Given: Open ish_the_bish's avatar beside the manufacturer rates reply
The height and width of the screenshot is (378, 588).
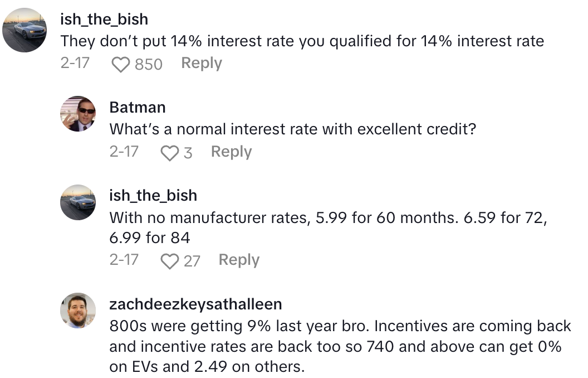Looking at the screenshot, I should click(x=79, y=203).
